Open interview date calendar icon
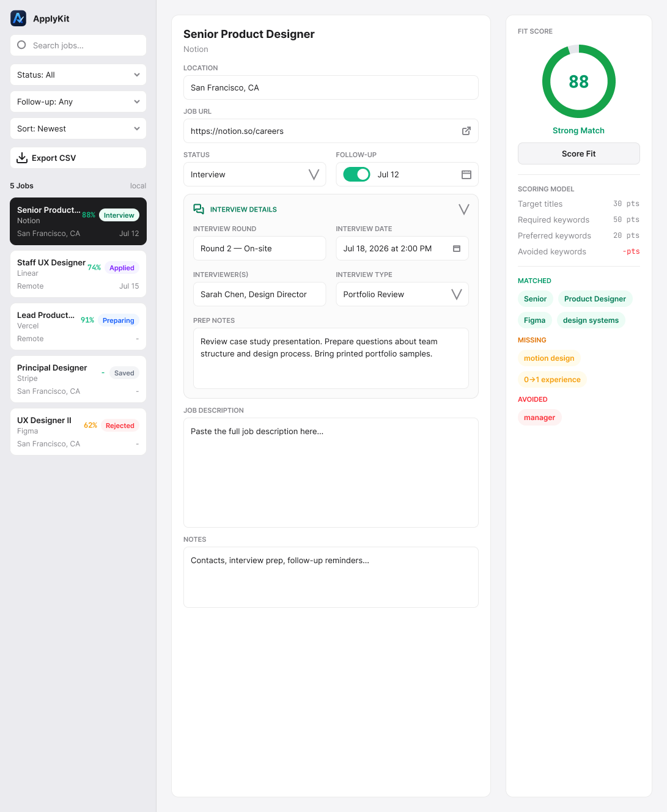 point(457,248)
